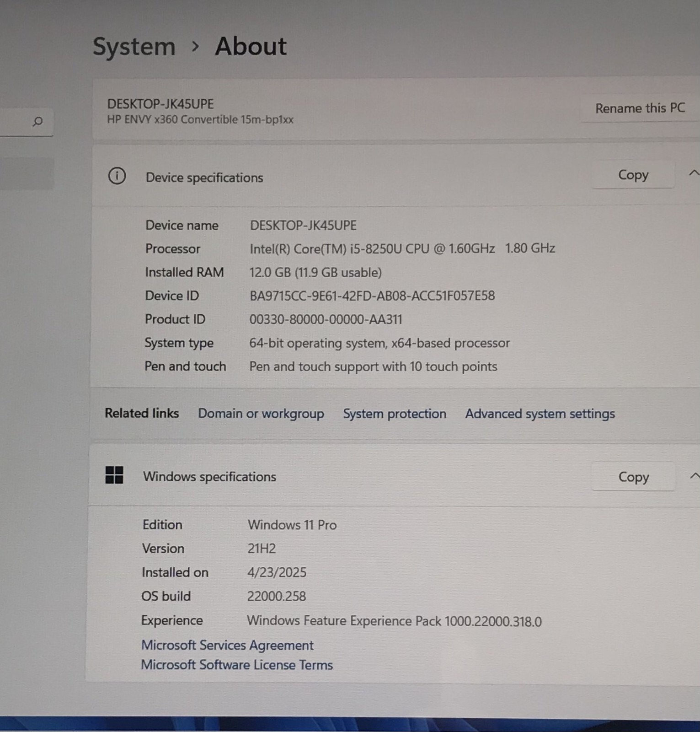Click the System type label
The image size is (700, 732).
click(x=179, y=343)
